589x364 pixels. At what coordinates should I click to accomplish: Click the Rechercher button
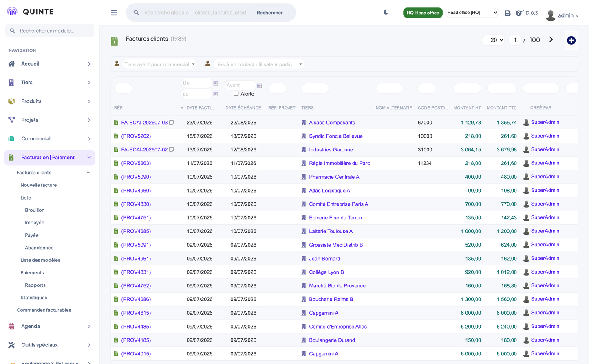(270, 13)
